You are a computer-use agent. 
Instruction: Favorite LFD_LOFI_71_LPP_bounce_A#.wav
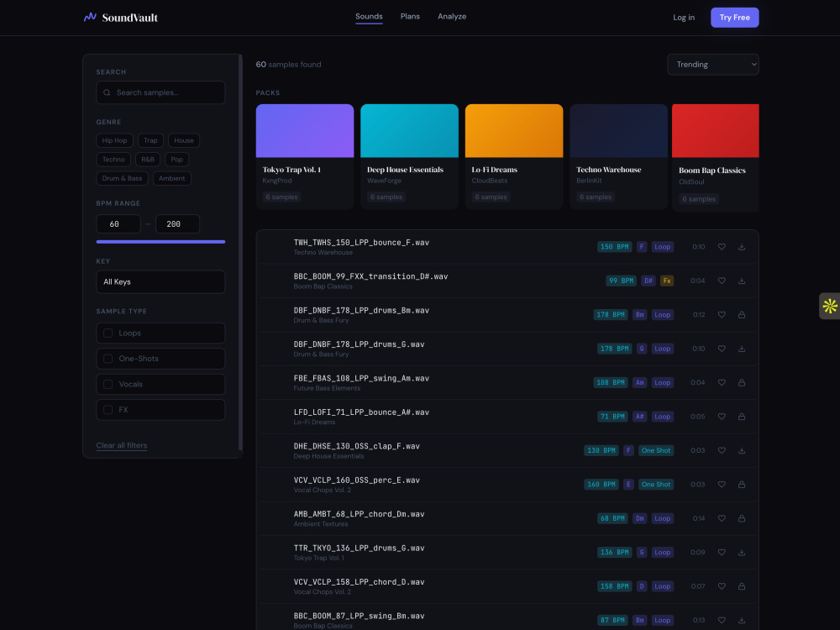[722, 417]
